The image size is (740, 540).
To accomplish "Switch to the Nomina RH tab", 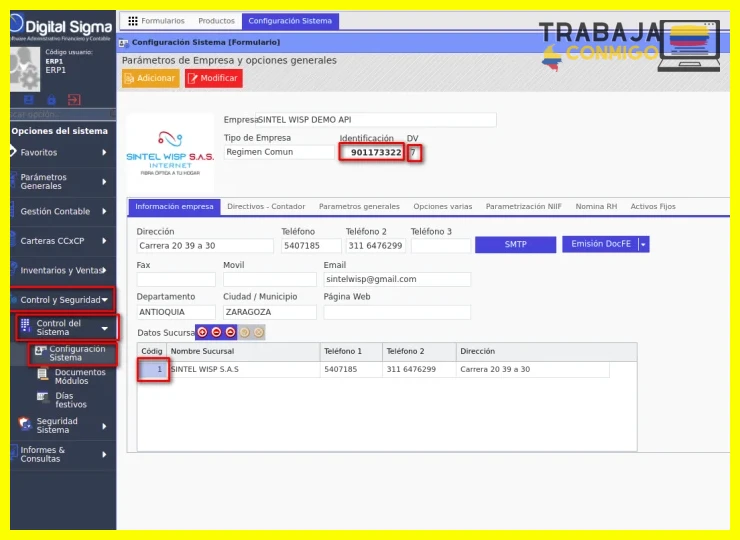I will pyautogui.click(x=596, y=207).
